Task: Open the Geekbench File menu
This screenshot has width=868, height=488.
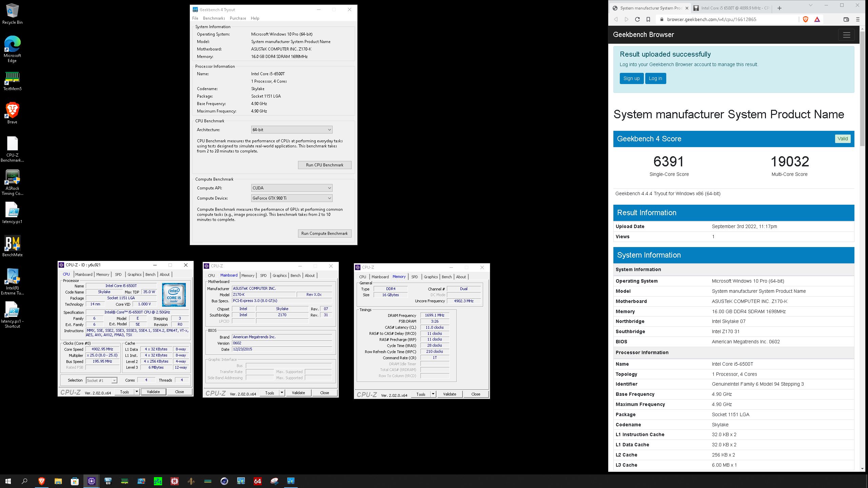Action: (195, 18)
